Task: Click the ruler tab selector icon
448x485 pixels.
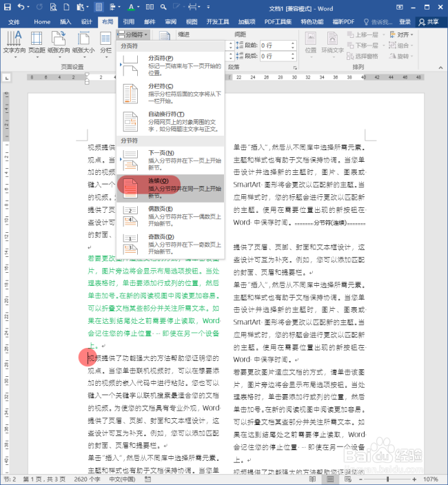Action: (6, 79)
